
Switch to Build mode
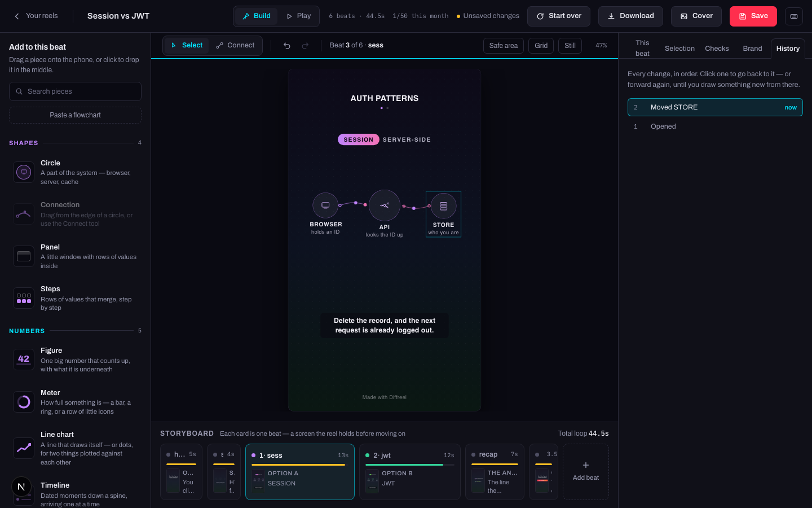click(x=257, y=16)
